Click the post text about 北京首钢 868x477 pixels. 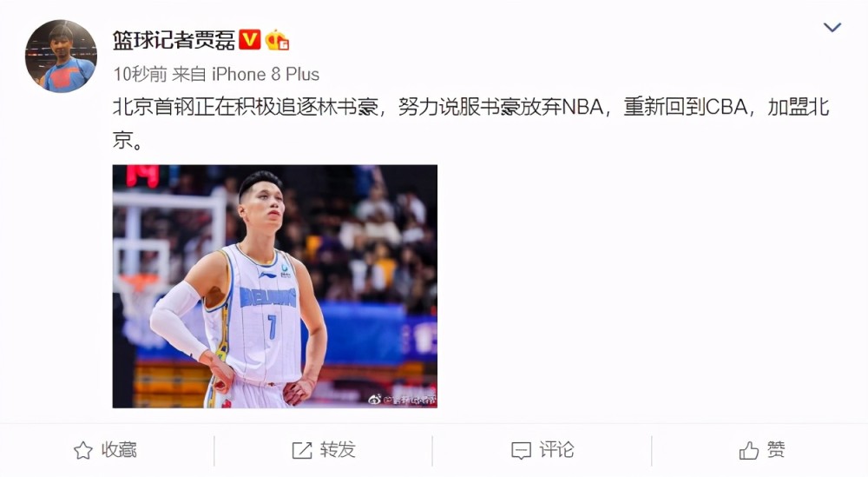(471, 123)
